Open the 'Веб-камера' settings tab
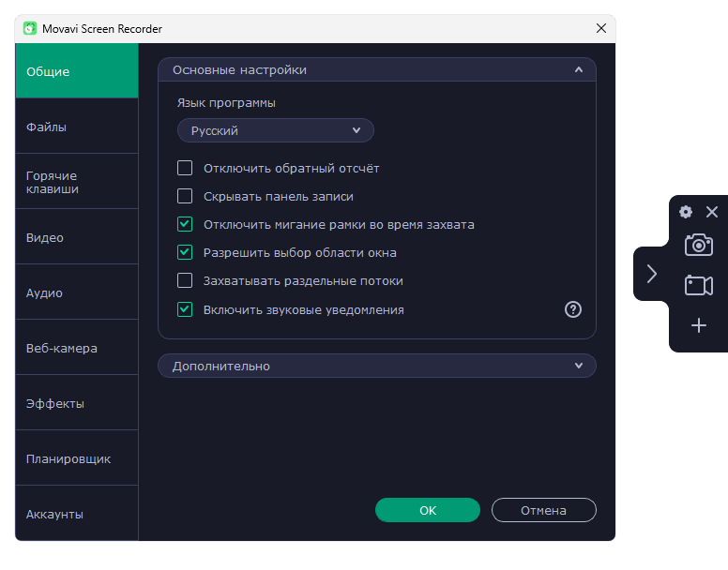Image resolution: width=728 pixels, height=570 pixels. [x=76, y=348]
